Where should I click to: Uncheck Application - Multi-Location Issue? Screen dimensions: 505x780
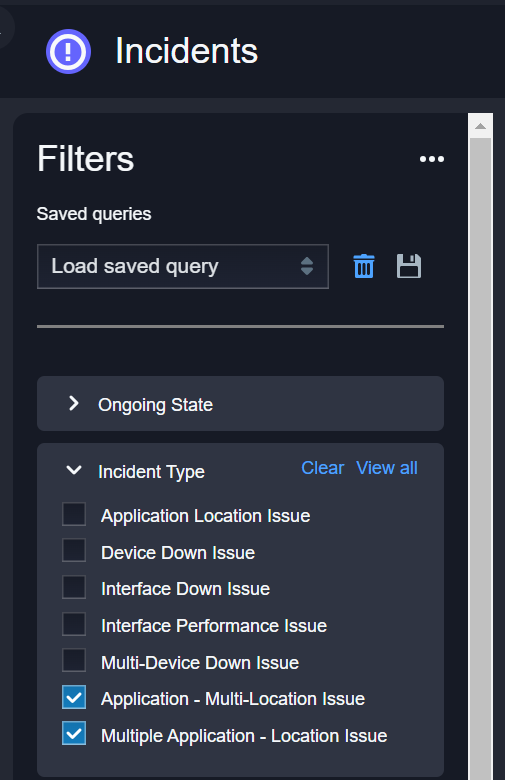click(x=74, y=697)
